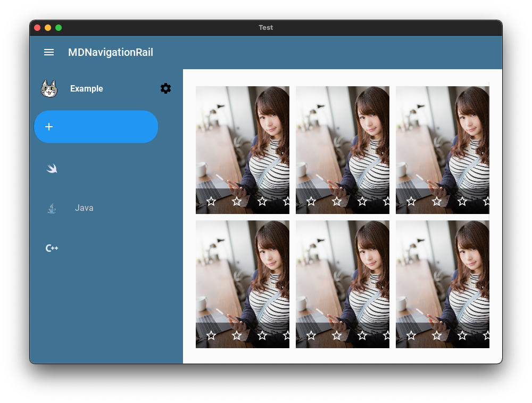Toggle second star on top-middle photo

[x=337, y=201]
